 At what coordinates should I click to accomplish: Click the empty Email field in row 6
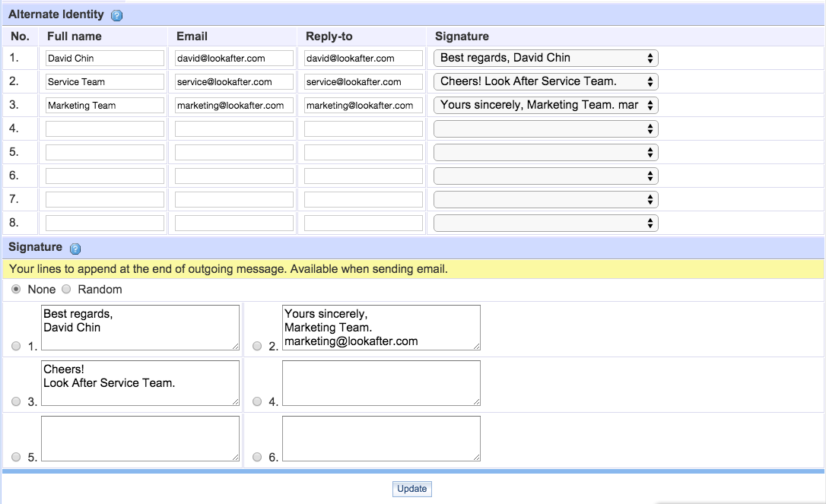tap(234, 176)
